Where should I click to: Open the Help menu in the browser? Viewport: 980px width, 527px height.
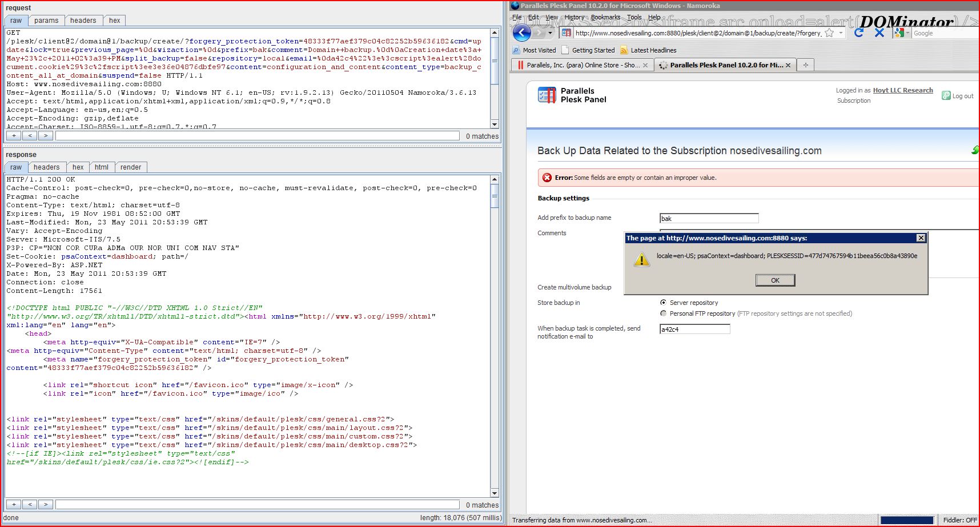pos(654,17)
